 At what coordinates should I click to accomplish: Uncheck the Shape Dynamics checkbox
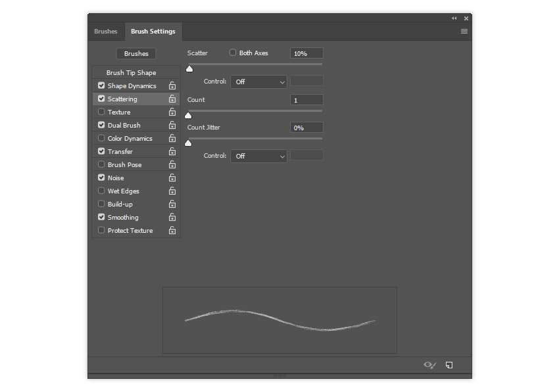pyautogui.click(x=101, y=86)
